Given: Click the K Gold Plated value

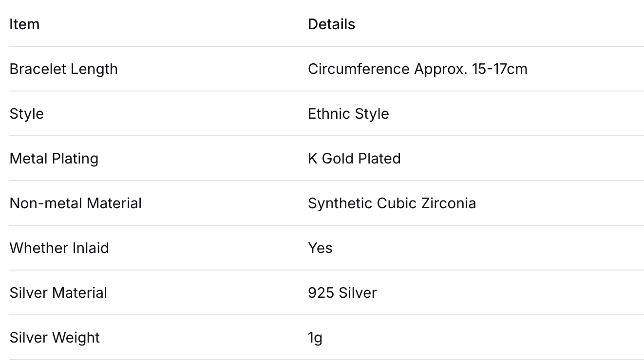Looking at the screenshot, I should click(x=354, y=158).
